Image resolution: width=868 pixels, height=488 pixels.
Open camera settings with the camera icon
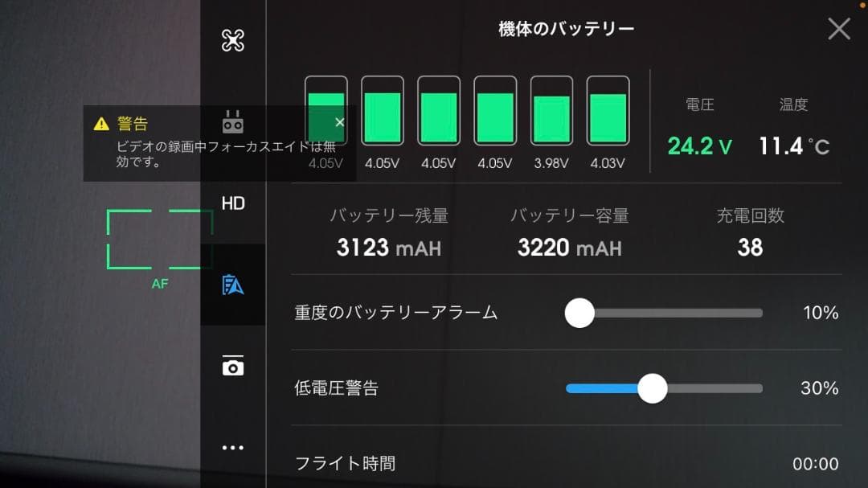tap(232, 367)
